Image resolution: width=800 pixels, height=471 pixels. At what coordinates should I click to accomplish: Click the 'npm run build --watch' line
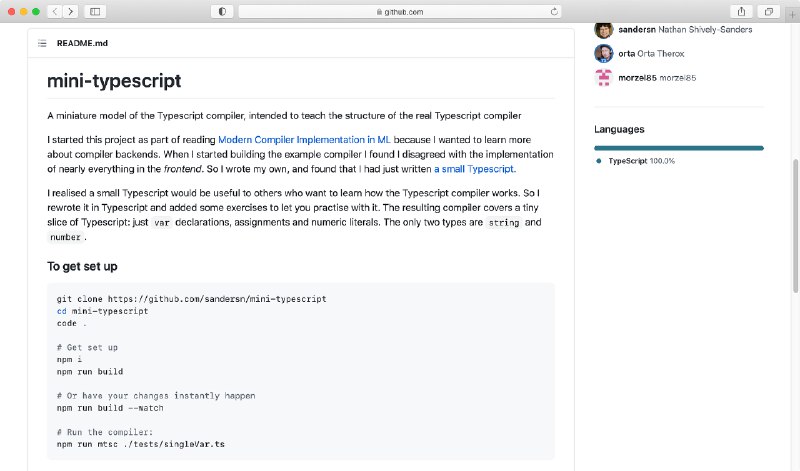(110, 408)
